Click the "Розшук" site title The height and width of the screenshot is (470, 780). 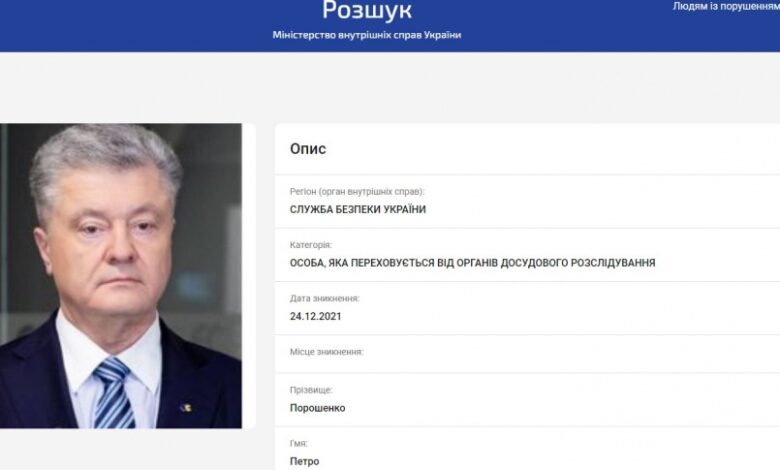367,10
